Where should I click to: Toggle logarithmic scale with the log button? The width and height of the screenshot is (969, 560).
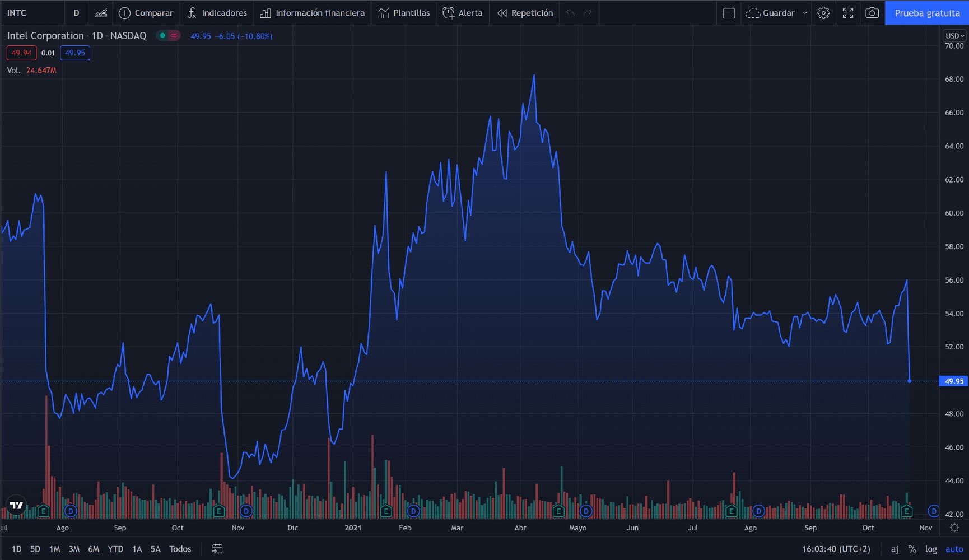point(931,549)
